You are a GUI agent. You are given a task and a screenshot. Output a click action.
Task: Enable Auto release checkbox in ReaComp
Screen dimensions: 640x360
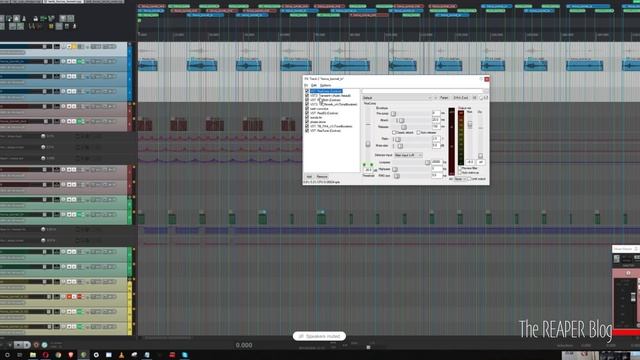click(418, 133)
